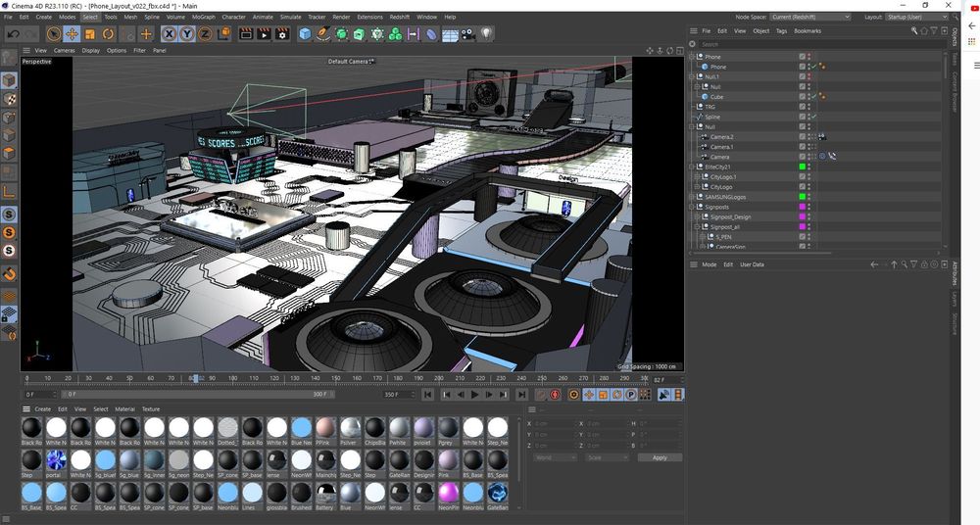Open the MoGraph menu

203,17
